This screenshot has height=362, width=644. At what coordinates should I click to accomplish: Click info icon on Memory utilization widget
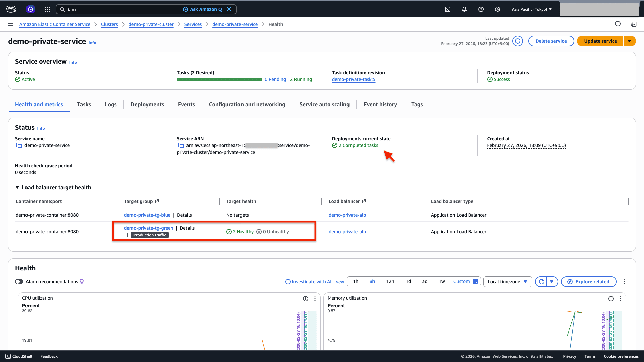(611, 299)
